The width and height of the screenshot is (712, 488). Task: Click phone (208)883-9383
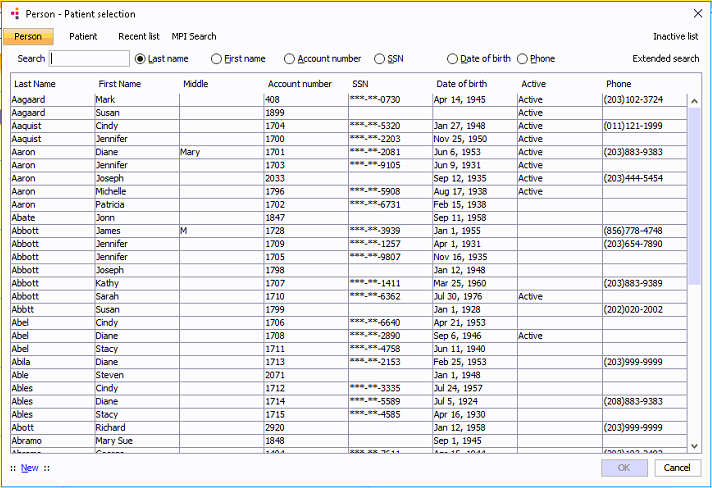point(633,401)
